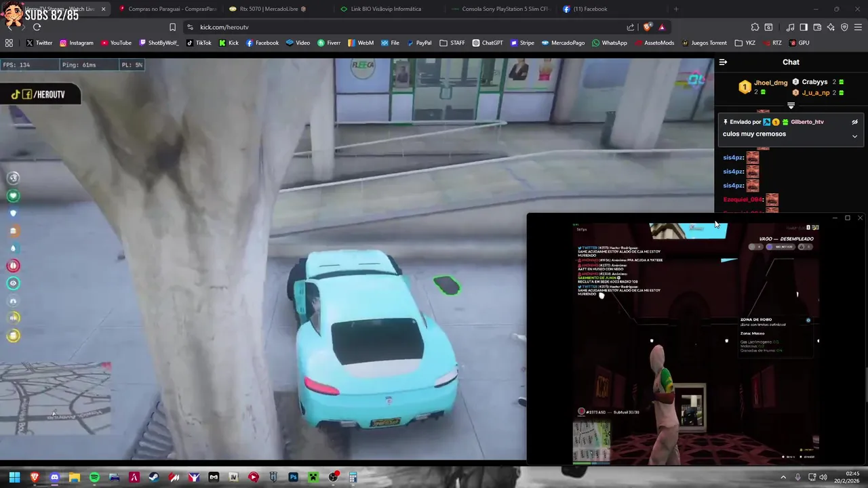Open Steam from the taskbar

(154, 477)
